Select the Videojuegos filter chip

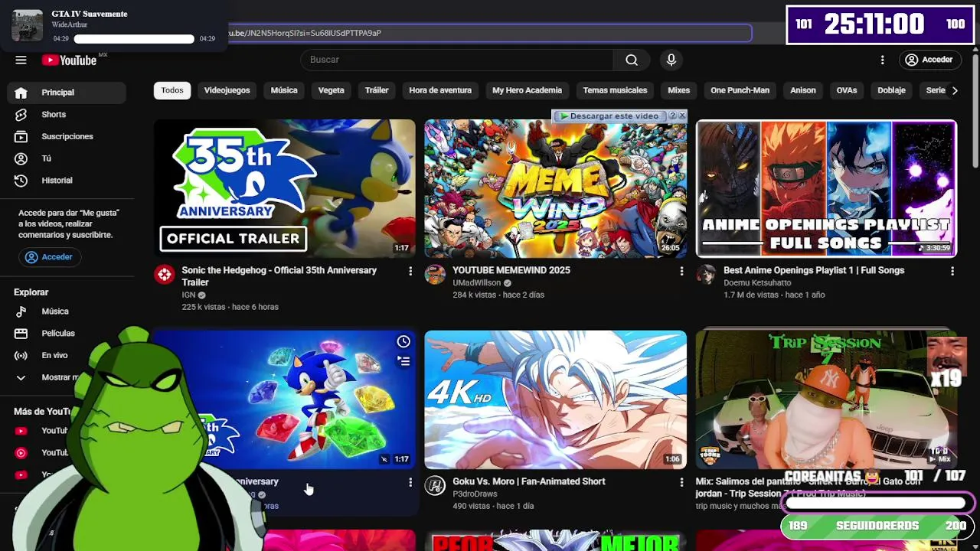(227, 90)
